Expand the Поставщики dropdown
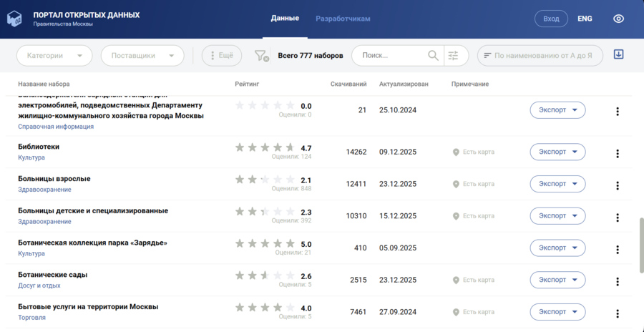The height and width of the screenshot is (332, 644). pos(142,56)
